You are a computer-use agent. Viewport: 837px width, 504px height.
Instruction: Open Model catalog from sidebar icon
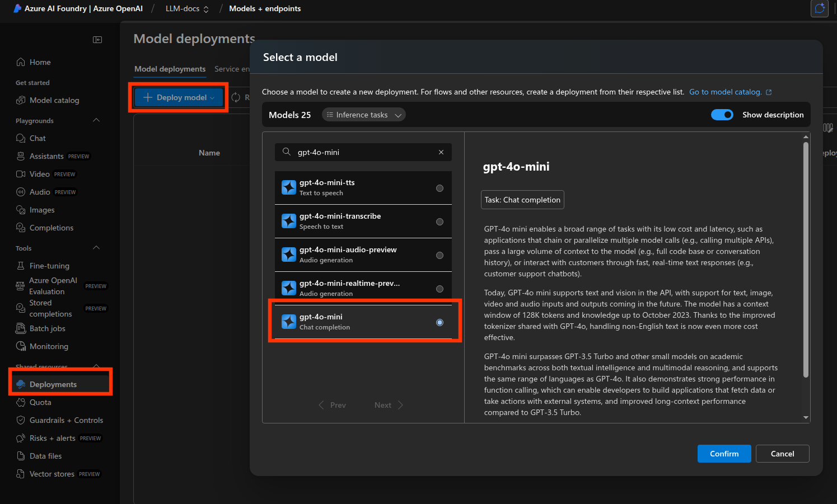click(21, 100)
